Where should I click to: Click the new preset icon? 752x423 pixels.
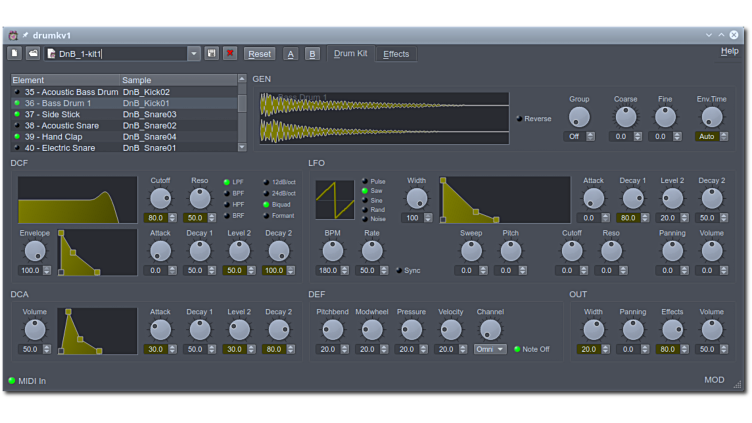[15, 54]
